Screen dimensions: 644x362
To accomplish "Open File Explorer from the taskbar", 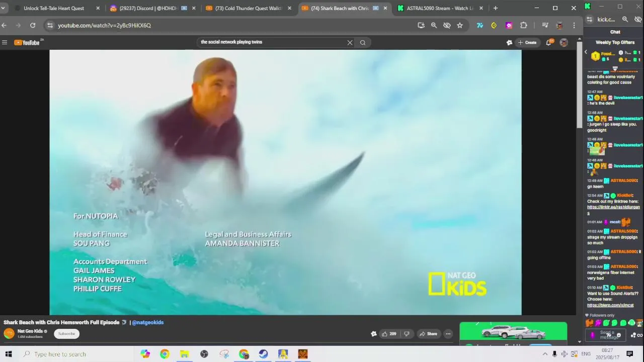I will click(184, 354).
